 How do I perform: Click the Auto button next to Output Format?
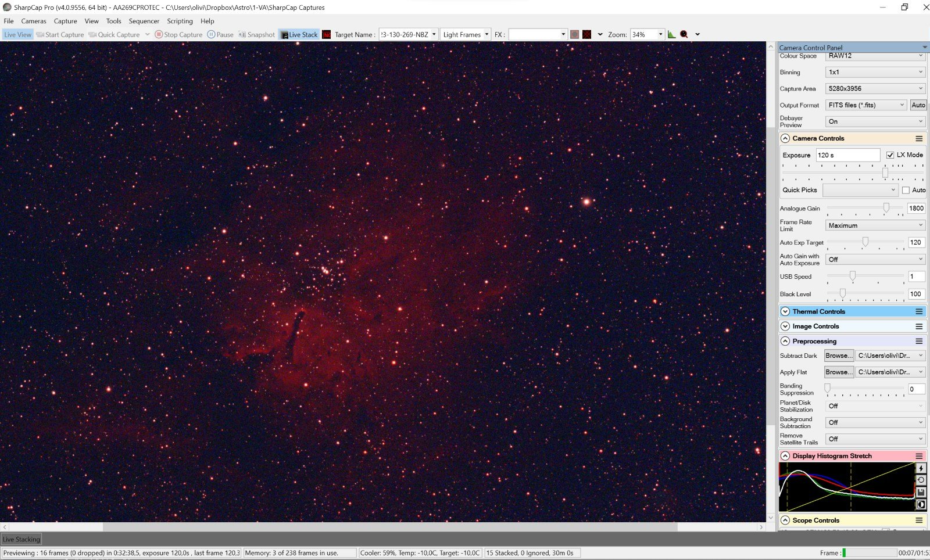tap(918, 105)
